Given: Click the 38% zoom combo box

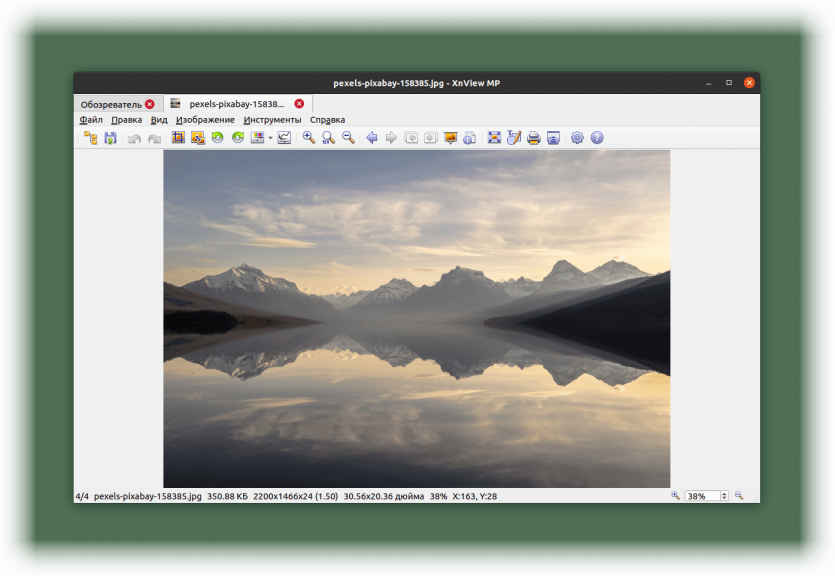Looking at the screenshot, I should click(706, 496).
